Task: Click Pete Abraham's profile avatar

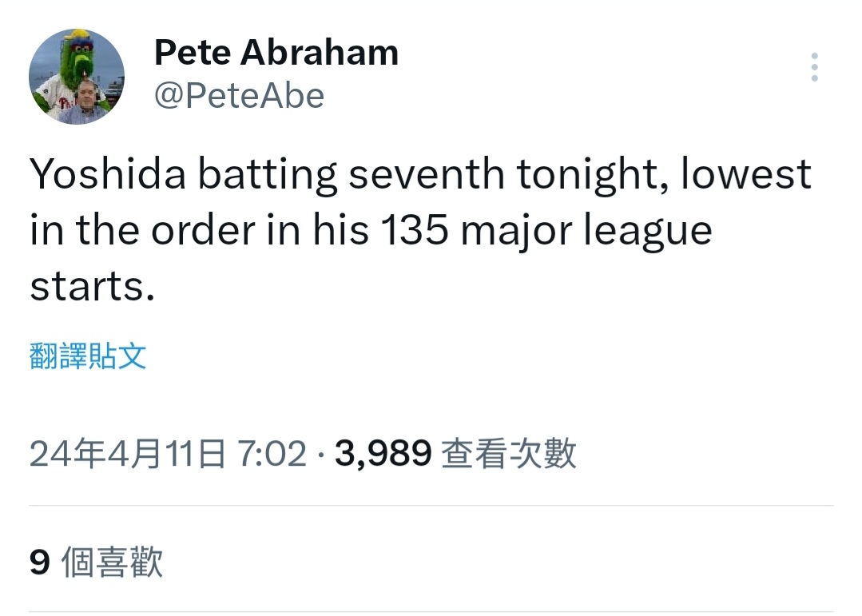Action: click(x=77, y=77)
